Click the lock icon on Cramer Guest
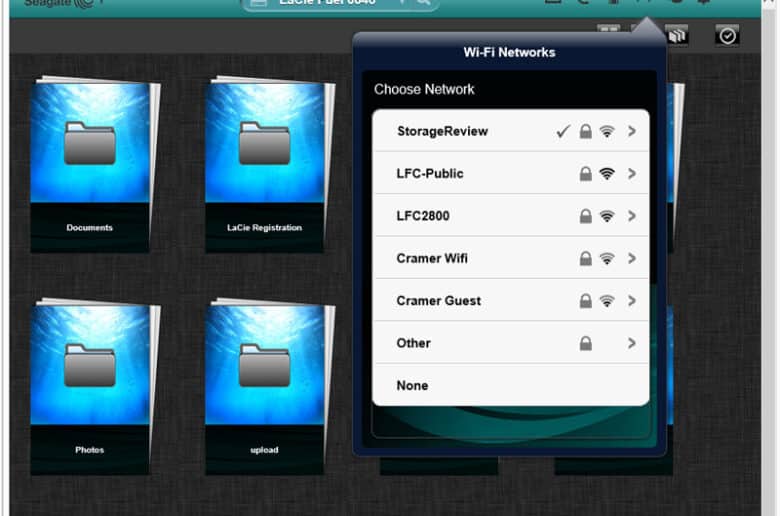Viewport: 780px width, 516px height. tap(585, 300)
